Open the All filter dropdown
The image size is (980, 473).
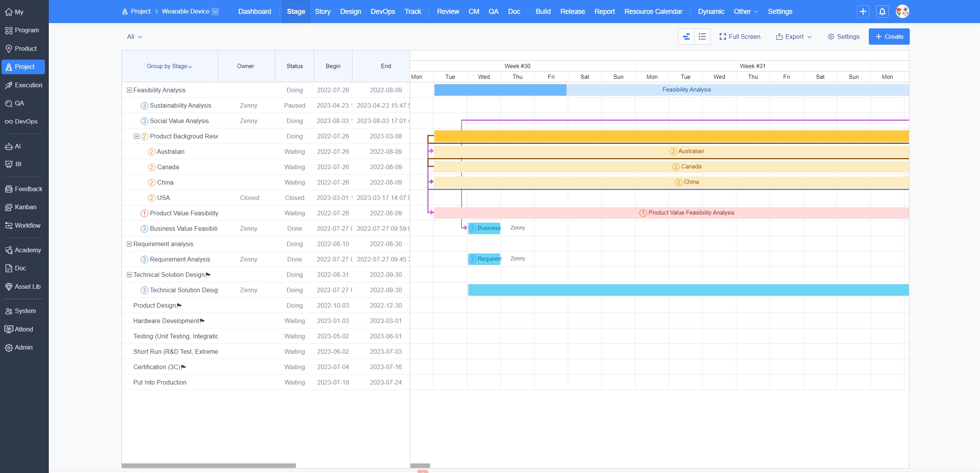134,37
